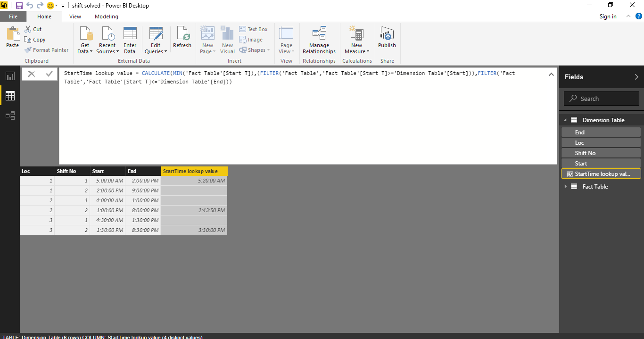The image size is (644, 339).
Task: Select the Start field in Fields pane
Action: coord(601,164)
